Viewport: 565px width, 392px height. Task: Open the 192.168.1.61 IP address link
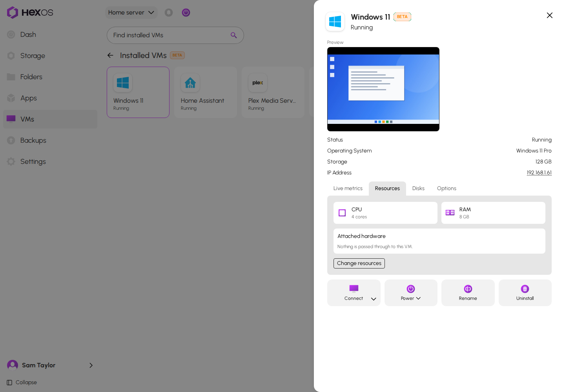(x=539, y=173)
